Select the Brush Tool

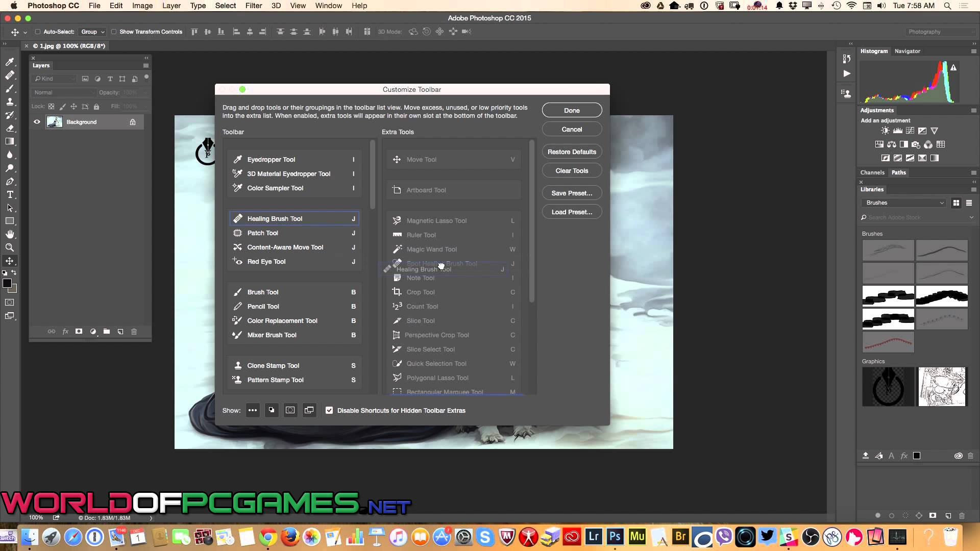click(x=262, y=292)
